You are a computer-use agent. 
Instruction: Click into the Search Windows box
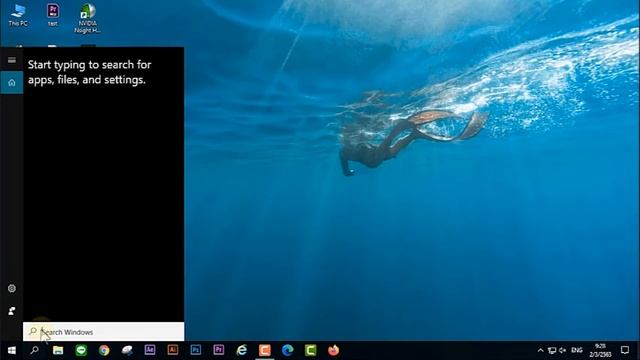point(104,332)
